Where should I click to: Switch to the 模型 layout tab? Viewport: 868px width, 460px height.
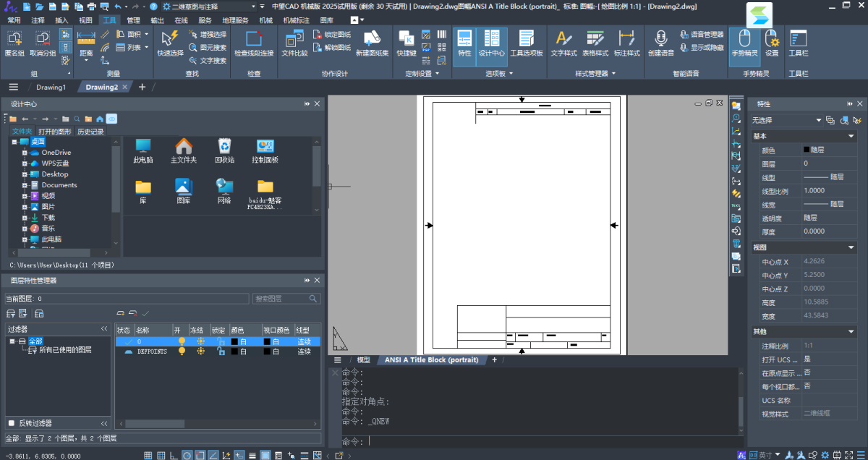click(x=363, y=359)
